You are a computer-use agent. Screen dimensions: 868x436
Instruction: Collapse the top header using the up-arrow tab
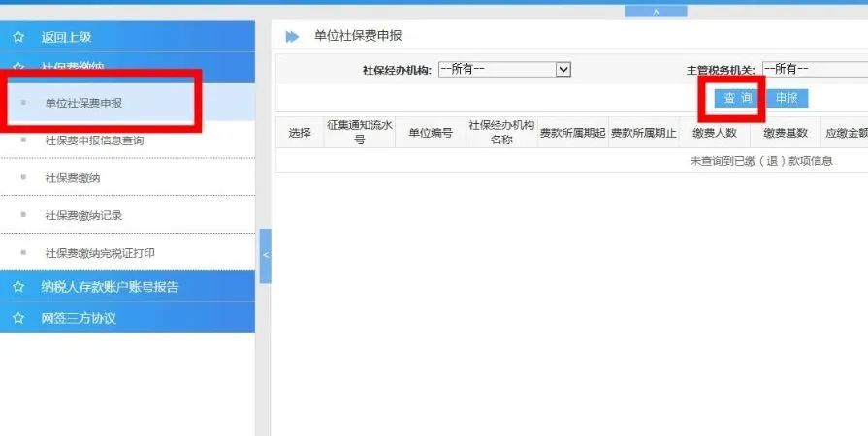click(x=656, y=11)
